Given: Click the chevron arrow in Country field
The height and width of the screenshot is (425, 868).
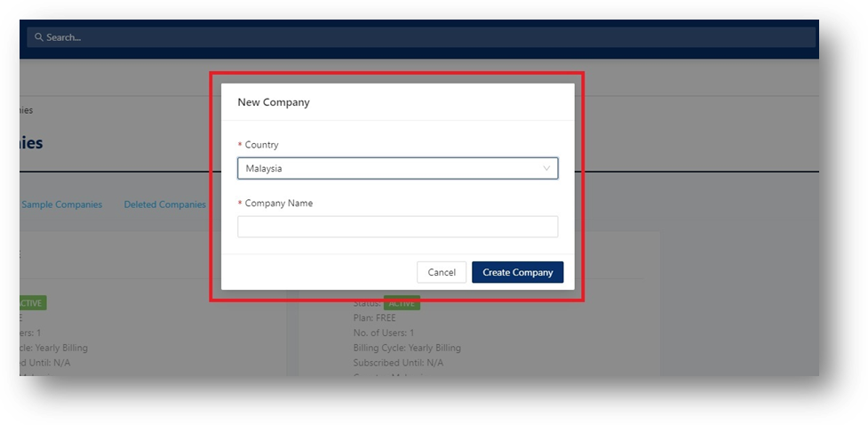Looking at the screenshot, I should tap(546, 168).
